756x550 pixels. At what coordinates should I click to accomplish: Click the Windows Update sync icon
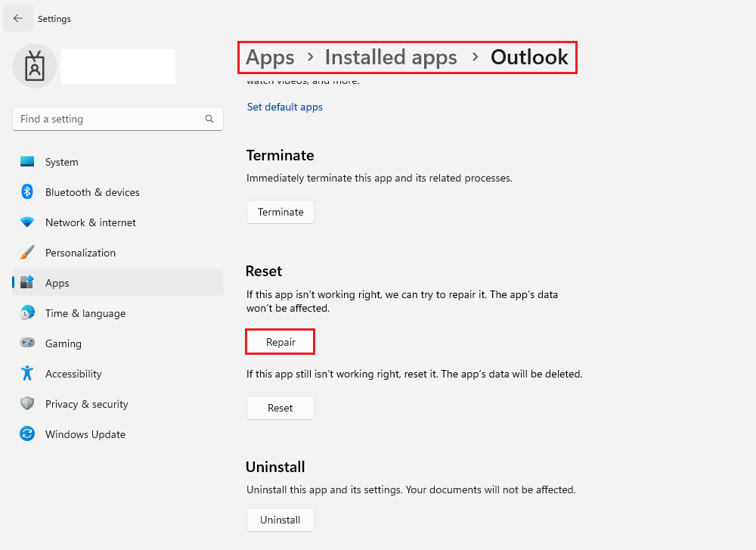[27, 433]
